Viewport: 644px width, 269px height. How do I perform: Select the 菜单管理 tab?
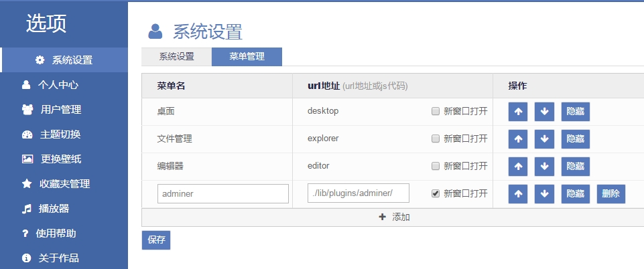[247, 57]
